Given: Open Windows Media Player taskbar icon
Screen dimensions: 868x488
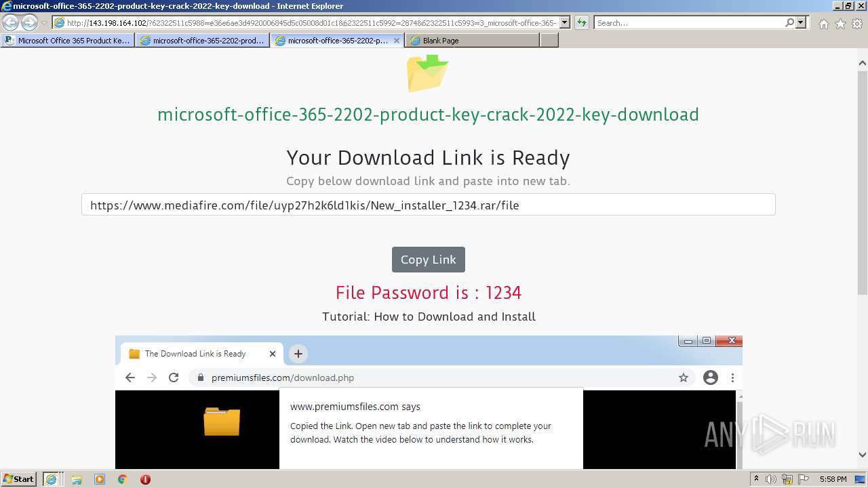Looking at the screenshot, I should click(x=100, y=479).
